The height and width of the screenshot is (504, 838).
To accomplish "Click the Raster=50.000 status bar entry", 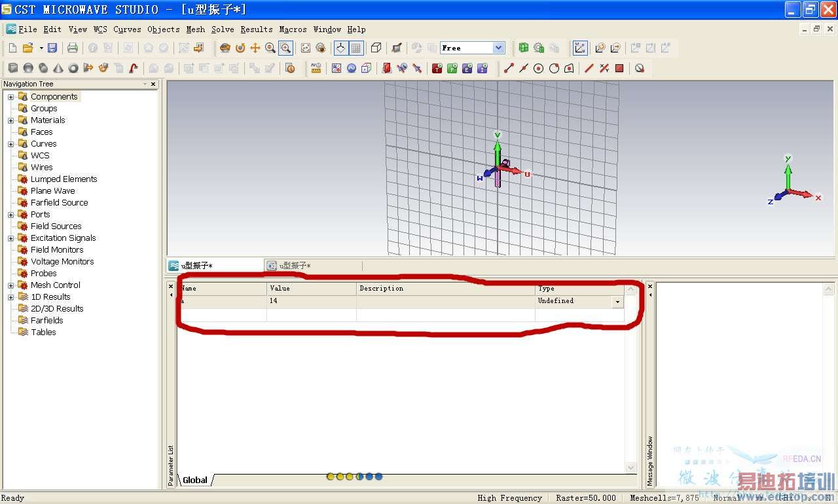I will click(586, 498).
